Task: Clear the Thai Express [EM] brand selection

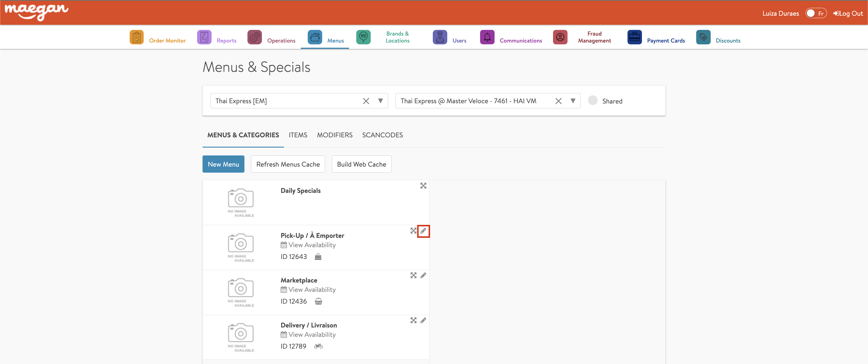Action: pyautogui.click(x=366, y=101)
